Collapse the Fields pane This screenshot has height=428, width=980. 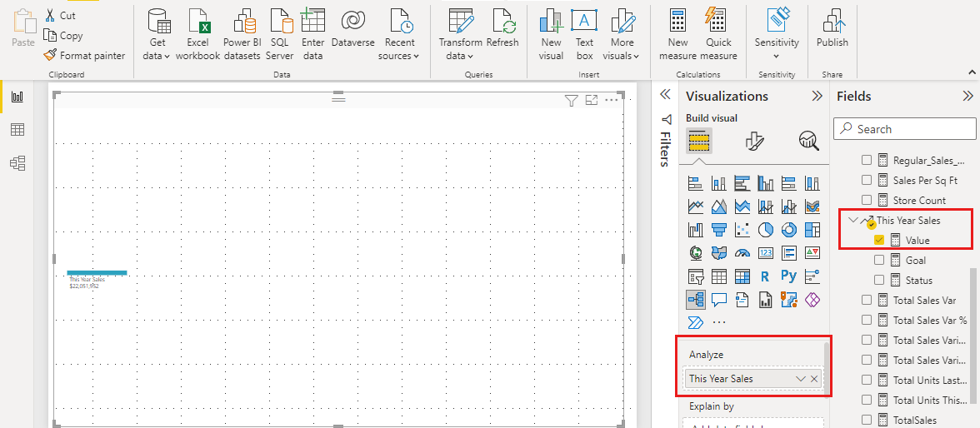point(967,97)
